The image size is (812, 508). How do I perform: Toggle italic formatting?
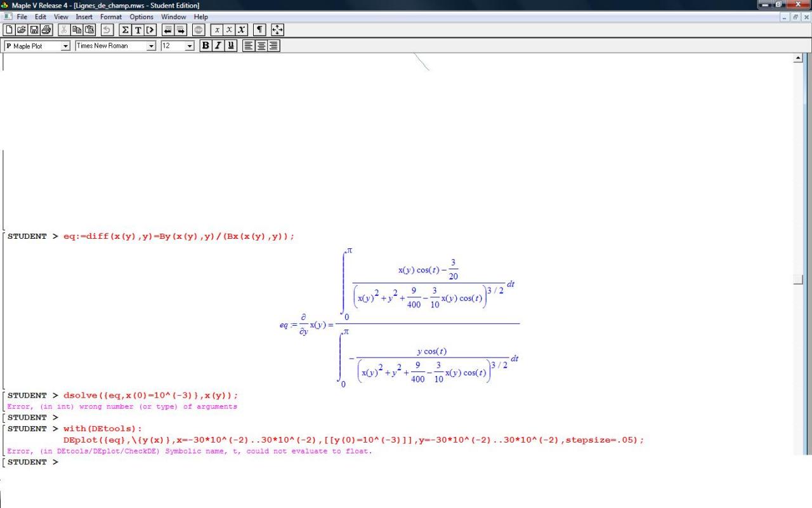tap(218, 46)
